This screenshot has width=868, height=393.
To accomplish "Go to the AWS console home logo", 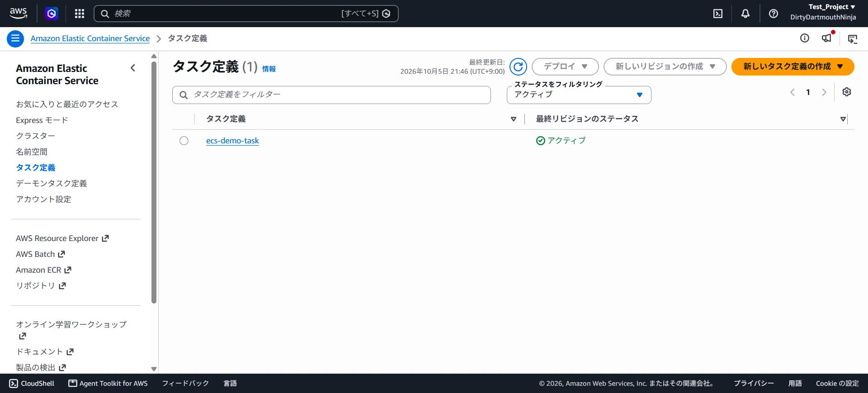I will (18, 14).
